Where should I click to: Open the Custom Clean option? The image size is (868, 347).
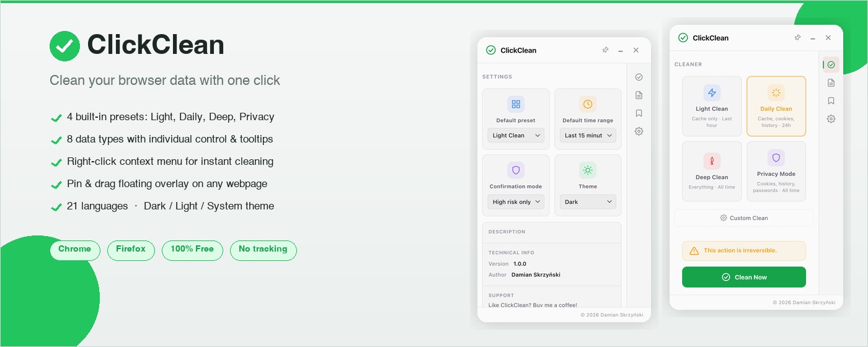click(744, 218)
